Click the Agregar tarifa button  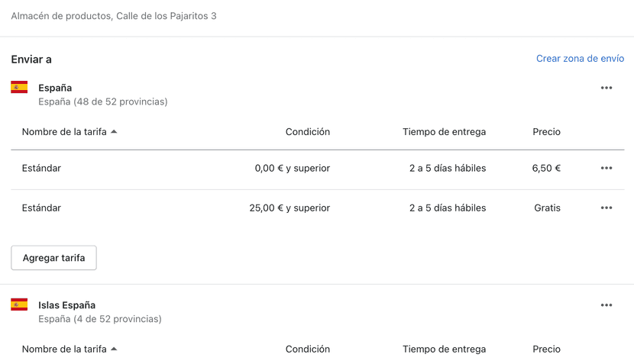pyautogui.click(x=53, y=258)
